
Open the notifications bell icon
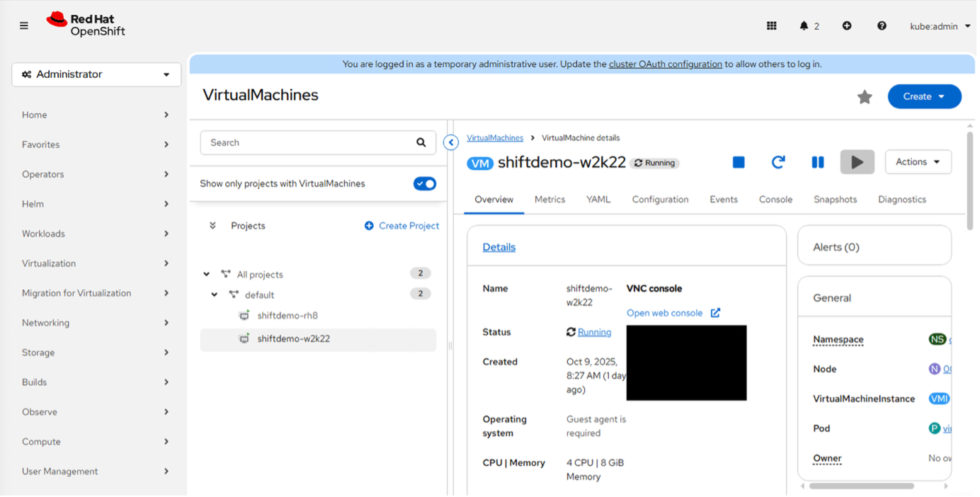click(x=804, y=26)
